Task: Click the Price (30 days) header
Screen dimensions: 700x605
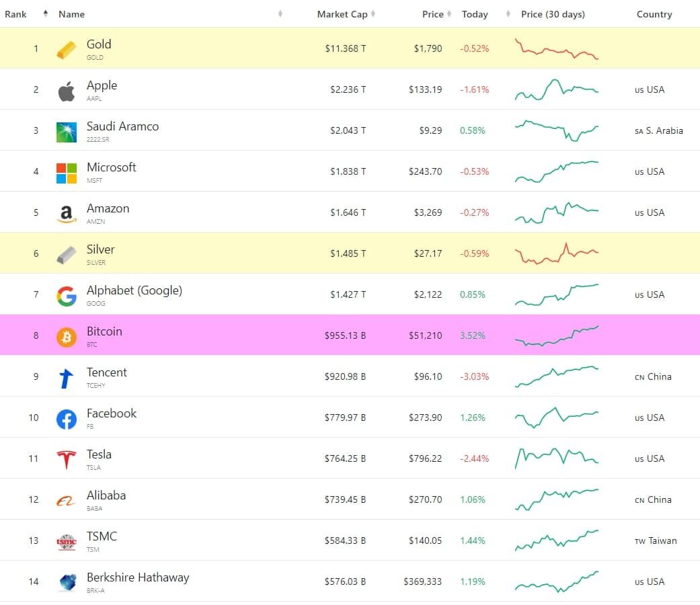Action: (553, 14)
